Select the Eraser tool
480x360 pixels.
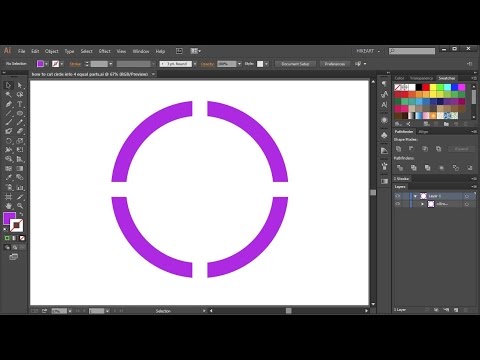click(20, 131)
